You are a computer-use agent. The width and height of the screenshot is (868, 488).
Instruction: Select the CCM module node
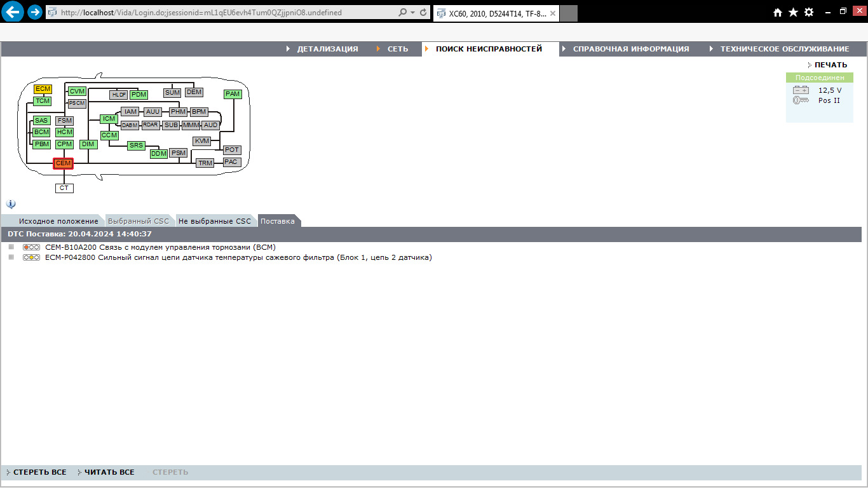point(109,135)
